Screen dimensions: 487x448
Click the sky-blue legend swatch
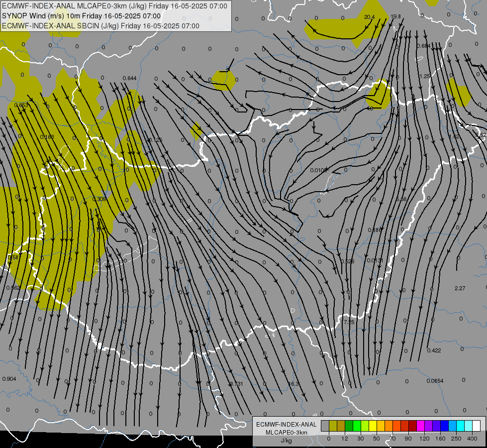tap(453, 426)
